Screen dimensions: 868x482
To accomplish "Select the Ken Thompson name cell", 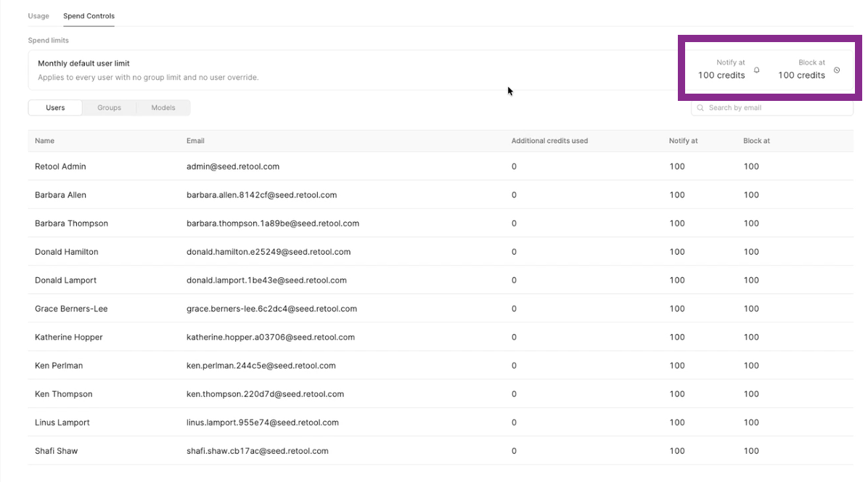I will click(64, 394).
